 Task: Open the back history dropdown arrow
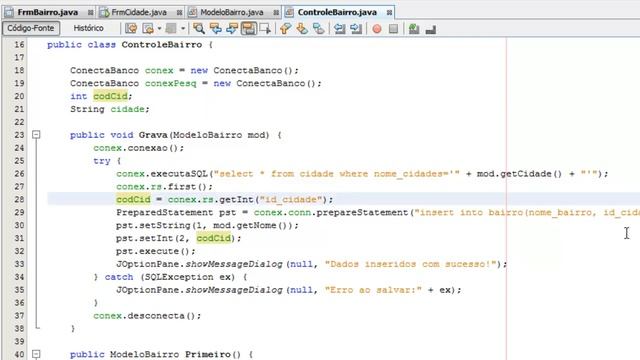point(159,28)
